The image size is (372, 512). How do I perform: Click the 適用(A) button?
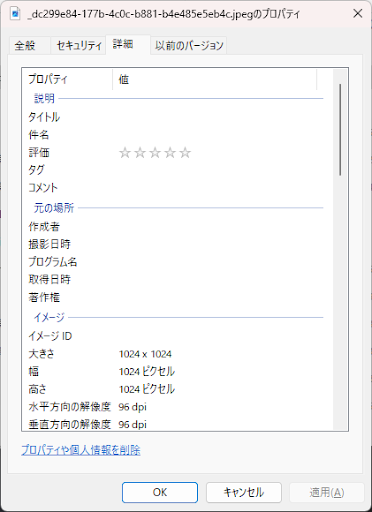pos(327,492)
